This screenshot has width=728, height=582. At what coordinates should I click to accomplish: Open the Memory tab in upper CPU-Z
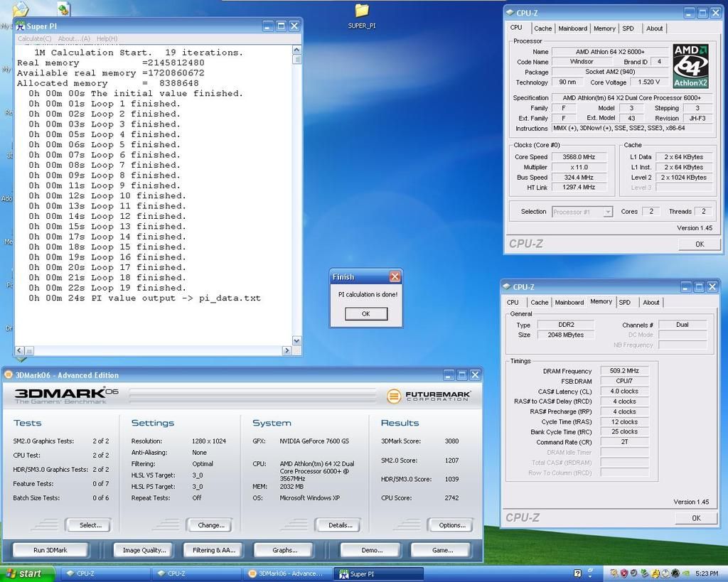coord(604,28)
